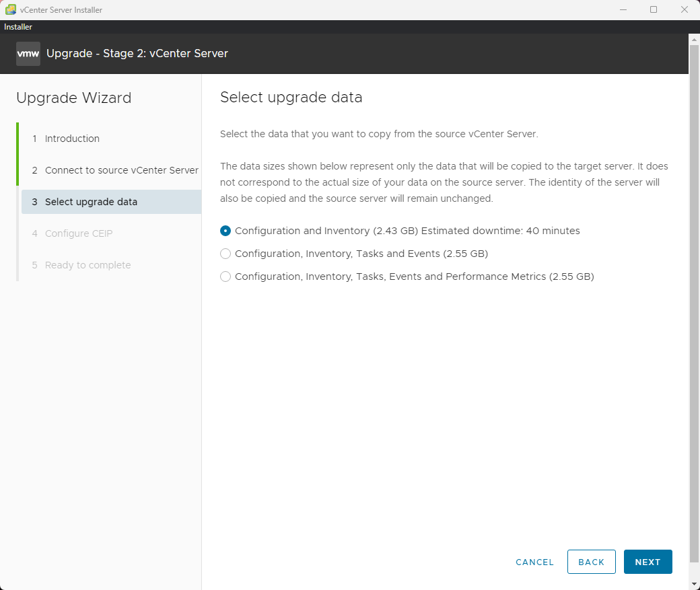Cancel the upgrade wizard
The width and height of the screenshot is (700, 590).
click(534, 562)
